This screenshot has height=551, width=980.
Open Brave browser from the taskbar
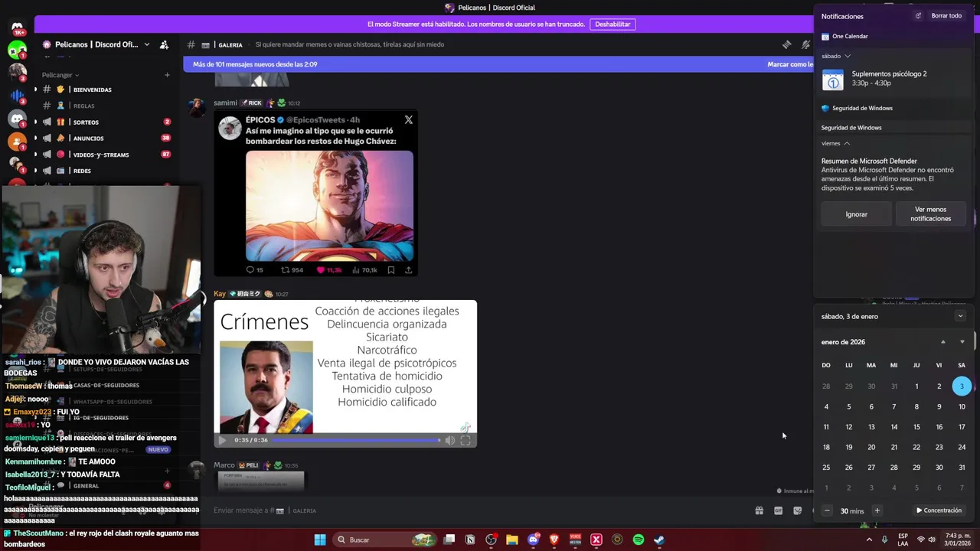pyautogui.click(x=554, y=540)
